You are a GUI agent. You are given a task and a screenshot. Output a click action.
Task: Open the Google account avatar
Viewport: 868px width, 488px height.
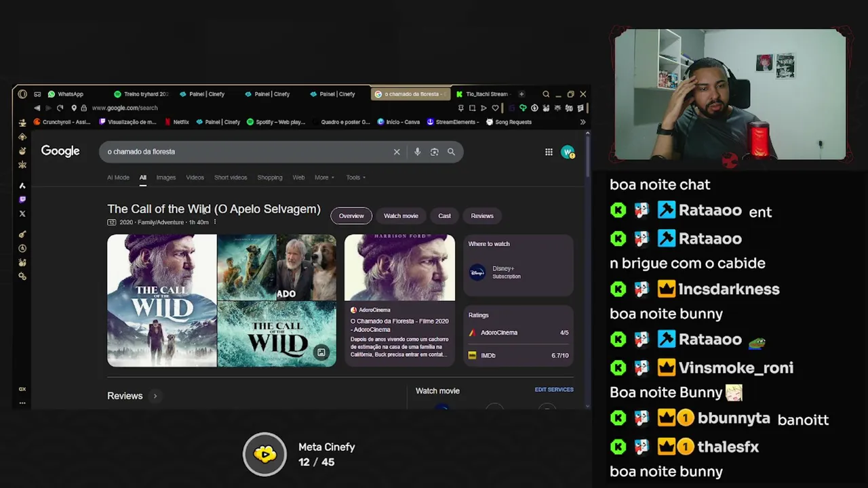(568, 152)
